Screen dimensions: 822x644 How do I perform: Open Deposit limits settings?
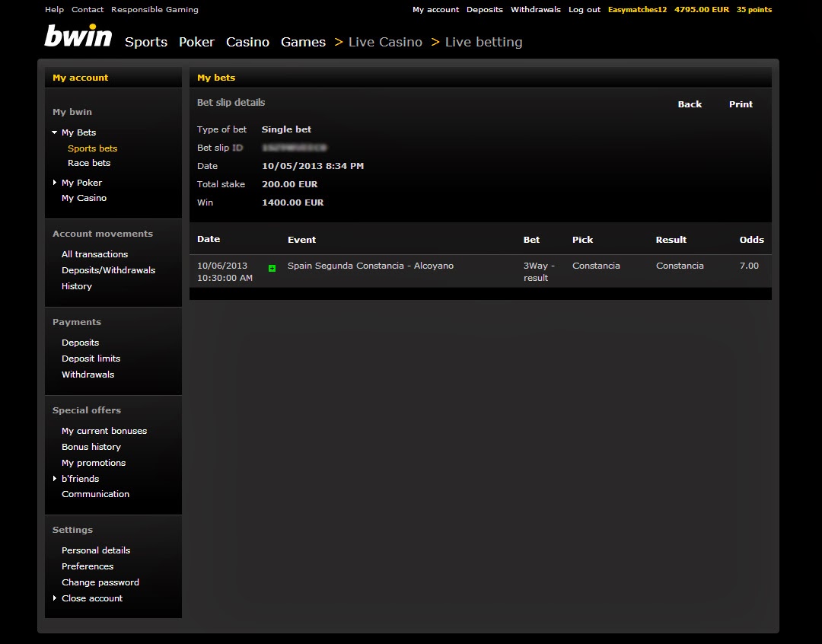pyautogui.click(x=91, y=359)
